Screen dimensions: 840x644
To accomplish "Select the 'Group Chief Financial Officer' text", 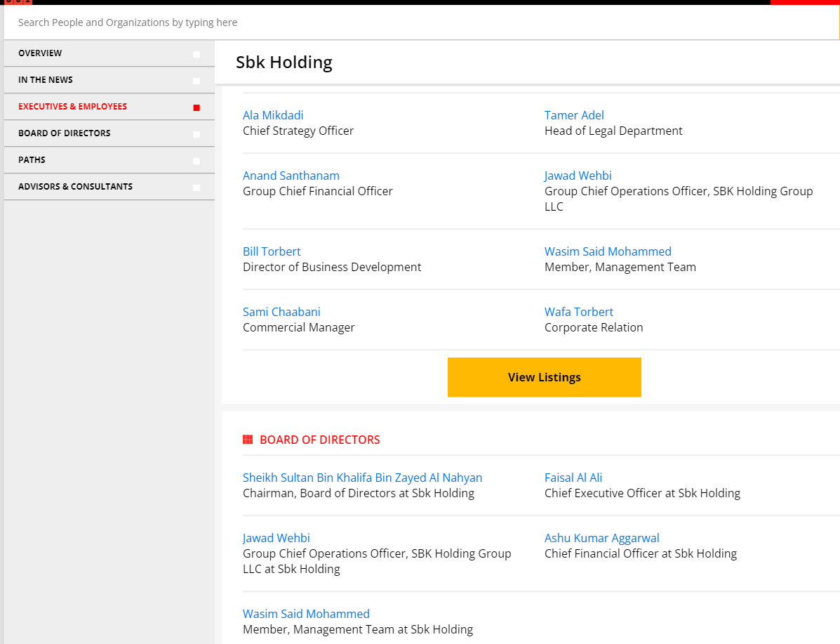I will click(x=318, y=192).
